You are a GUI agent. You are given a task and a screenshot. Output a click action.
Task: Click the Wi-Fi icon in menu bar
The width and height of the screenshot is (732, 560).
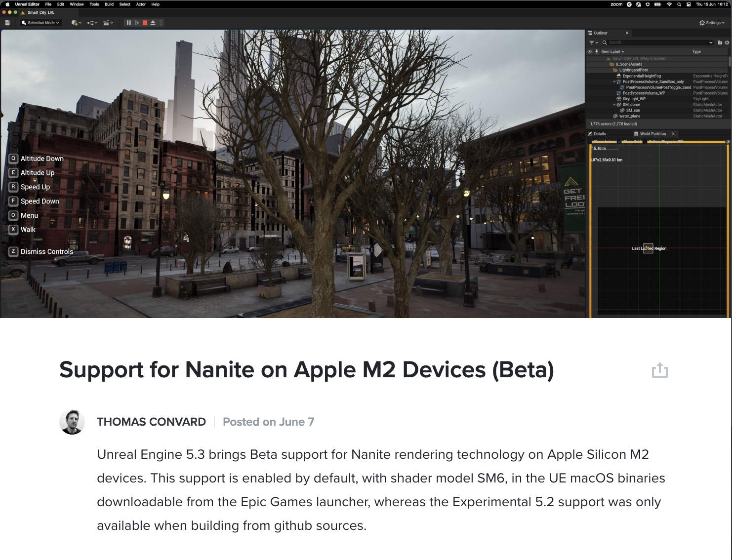[669, 4]
